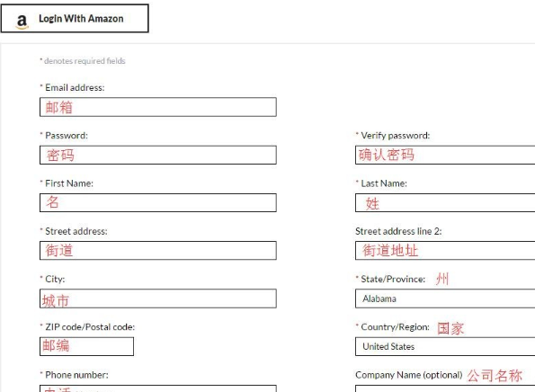The image size is (535, 392).
Task: Focus the Company Name (optional) field
Action: (x=445, y=388)
